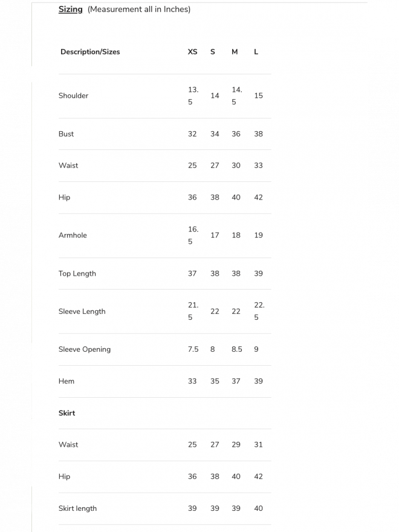Image resolution: width=399 pixels, height=532 pixels.
Task: Click the Skirt length value for size L
Action: pos(258,508)
